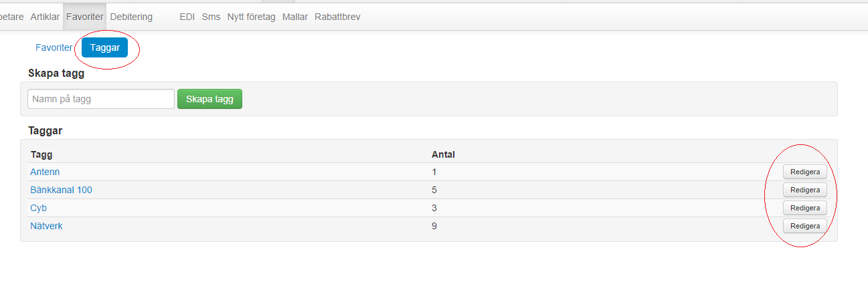Open Nytt företag from the top menu
This screenshot has width=868, height=284.
point(252,17)
